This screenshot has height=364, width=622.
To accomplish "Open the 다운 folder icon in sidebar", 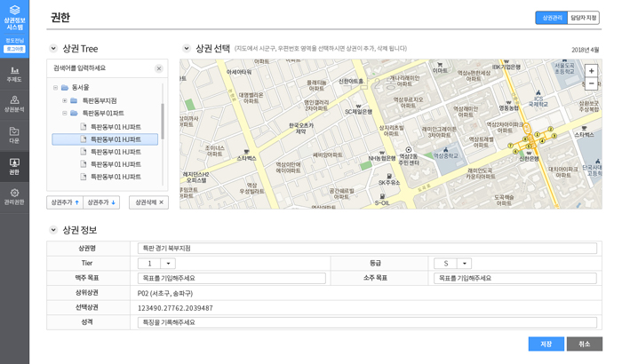I will click(x=14, y=135).
